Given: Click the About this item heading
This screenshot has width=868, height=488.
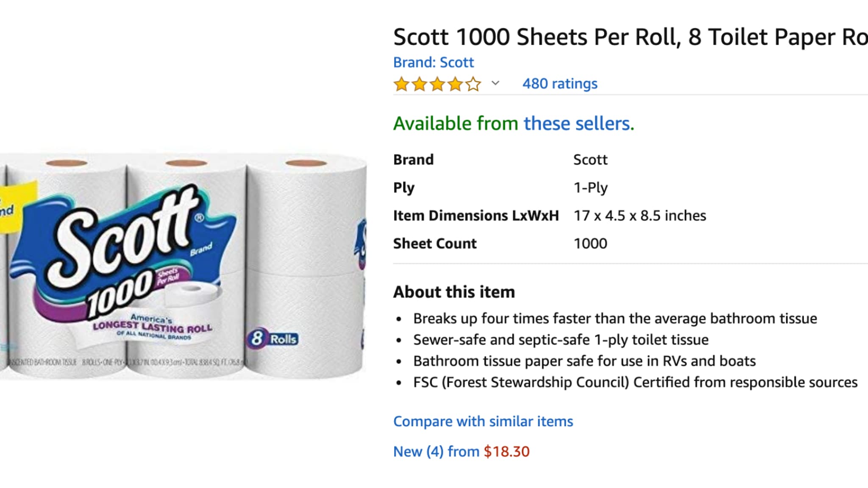Looking at the screenshot, I should click(454, 292).
